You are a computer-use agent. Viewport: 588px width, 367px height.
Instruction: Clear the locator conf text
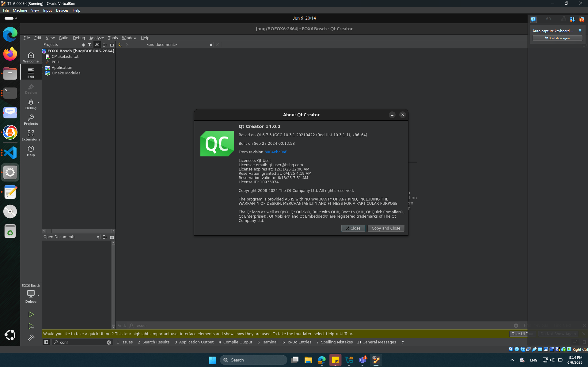[109, 342]
